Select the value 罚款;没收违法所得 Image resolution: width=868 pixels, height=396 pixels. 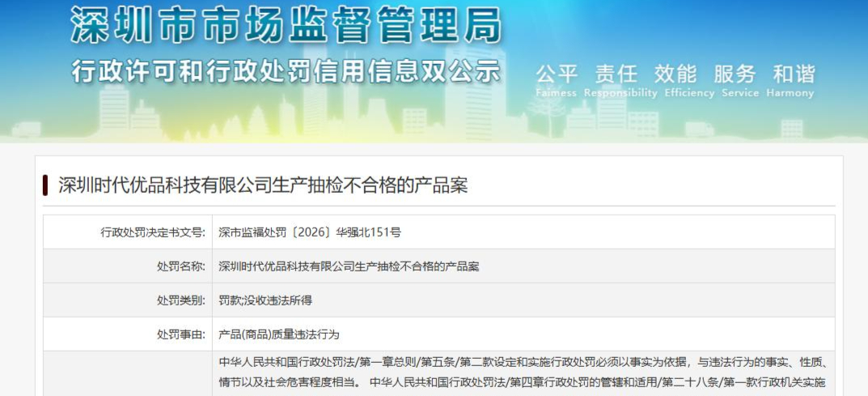tap(265, 300)
